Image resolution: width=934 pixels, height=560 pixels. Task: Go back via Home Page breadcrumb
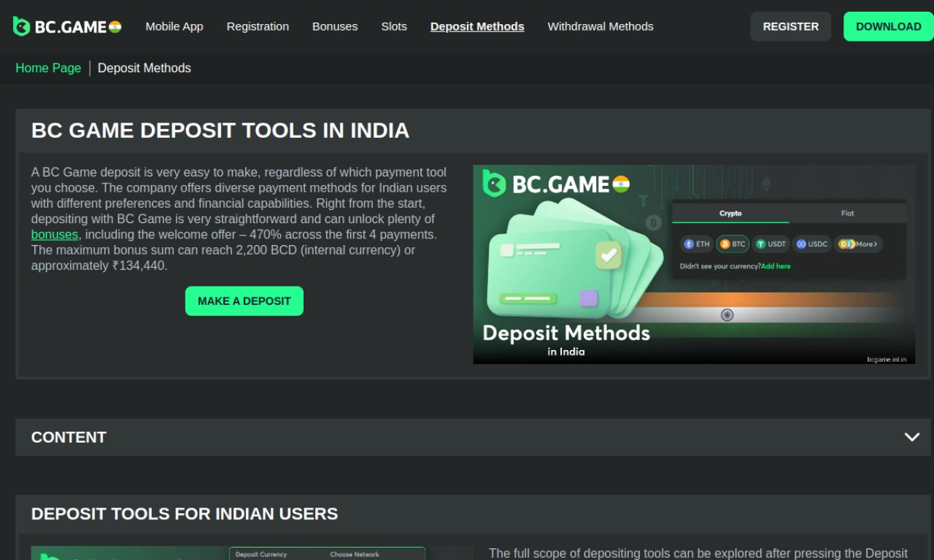[48, 68]
